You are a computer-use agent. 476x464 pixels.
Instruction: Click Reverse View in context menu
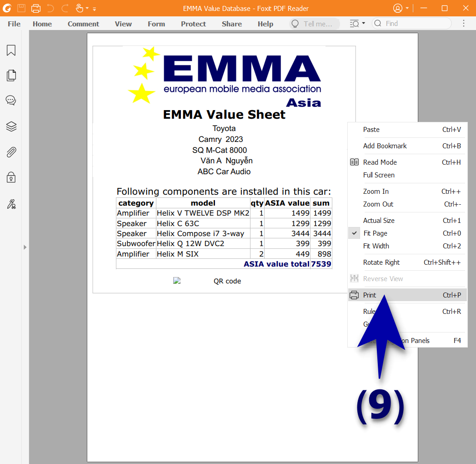tap(407, 279)
